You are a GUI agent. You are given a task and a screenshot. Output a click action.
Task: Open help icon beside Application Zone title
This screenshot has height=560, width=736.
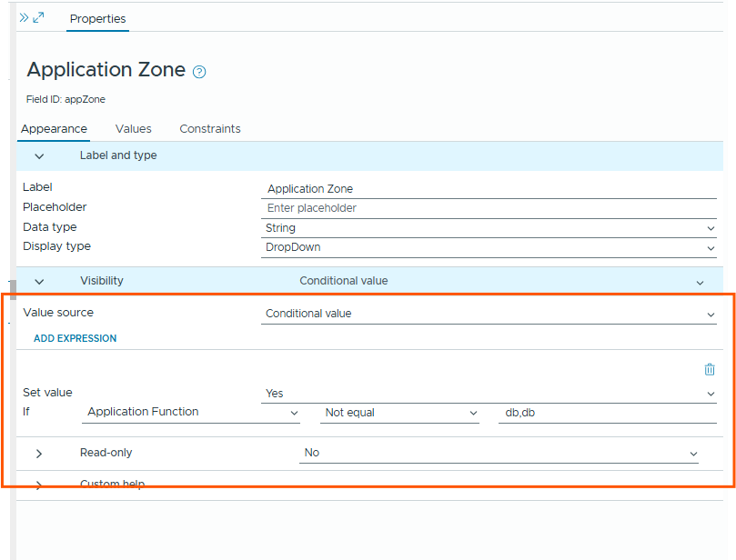click(199, 72)
